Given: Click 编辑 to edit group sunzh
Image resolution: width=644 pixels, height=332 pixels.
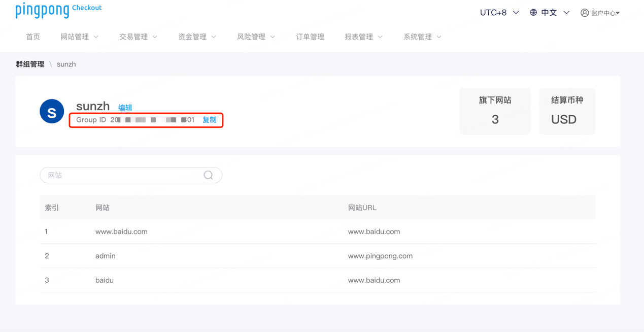Looking at the screenshot, I should (x=125, y=107).
